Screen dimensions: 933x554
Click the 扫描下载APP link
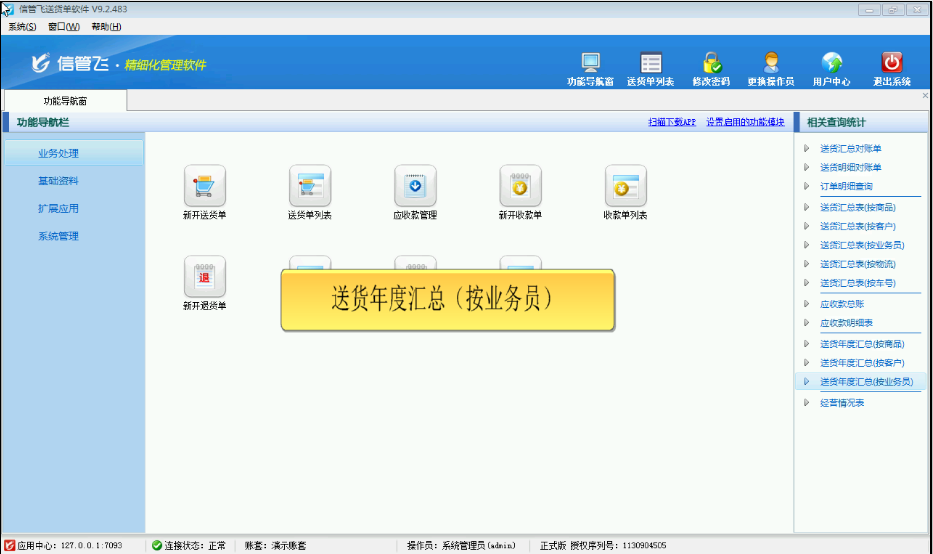point(671,122)
